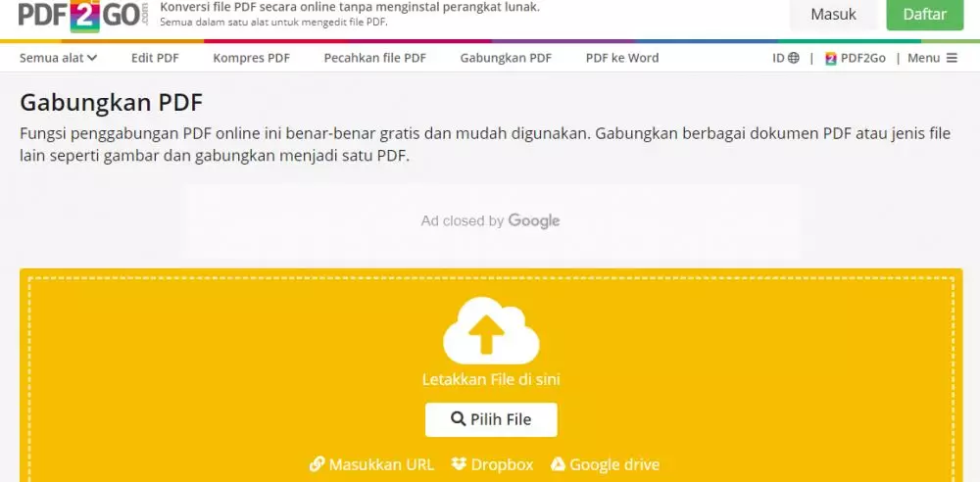980x482 pixels.
Task: Click the small PDF2Go icon in nav bar
Action: pos(831,58)
